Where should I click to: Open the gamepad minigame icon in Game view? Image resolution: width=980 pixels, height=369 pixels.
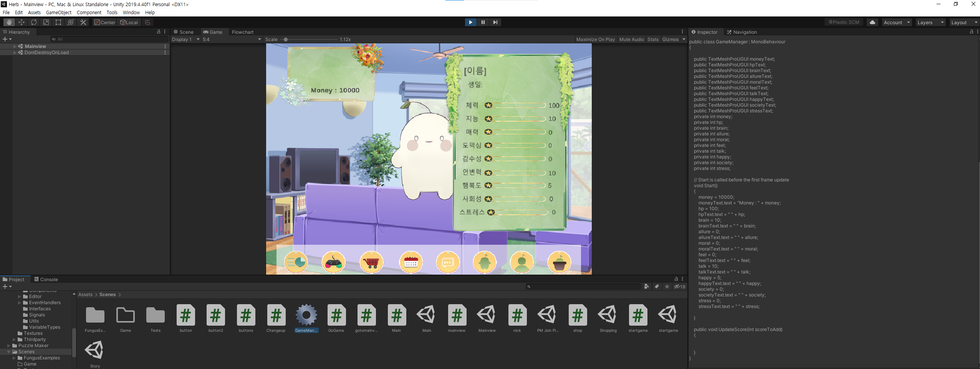coord(333,262)
